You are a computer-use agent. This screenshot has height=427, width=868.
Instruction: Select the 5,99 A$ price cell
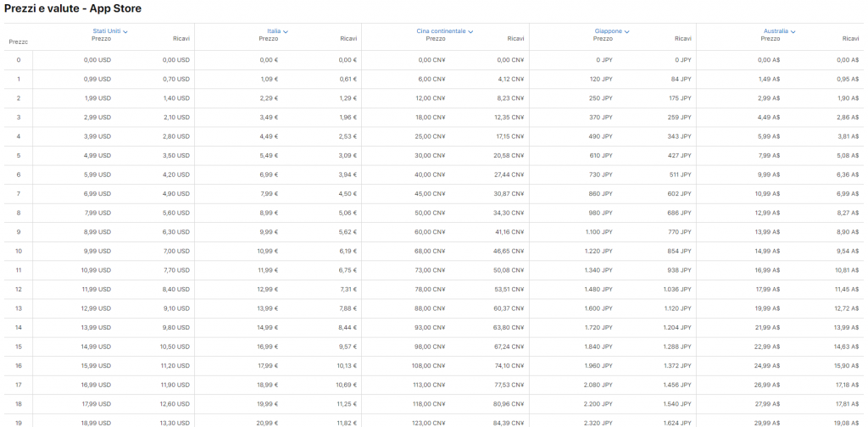point(769,136)
